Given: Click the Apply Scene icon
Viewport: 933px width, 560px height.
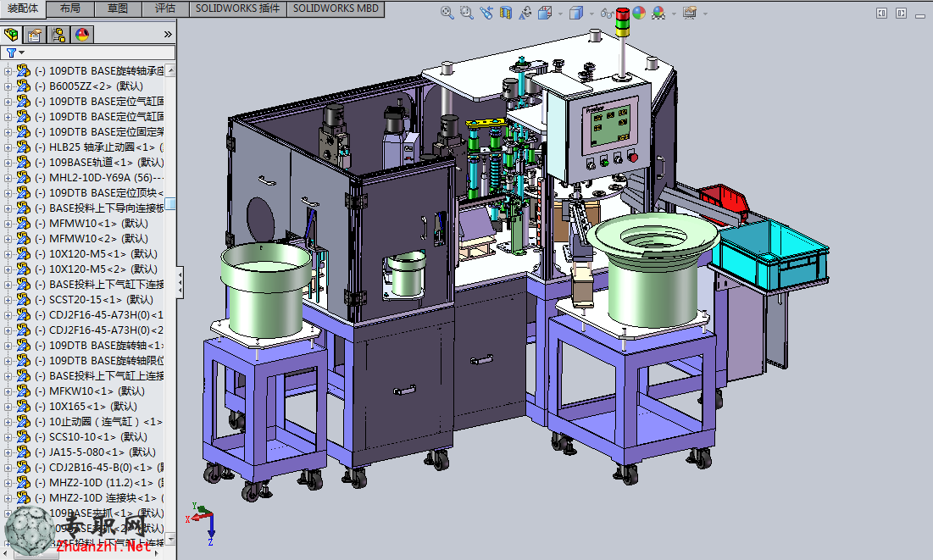Looking at the screenshot, I should 658,13.
